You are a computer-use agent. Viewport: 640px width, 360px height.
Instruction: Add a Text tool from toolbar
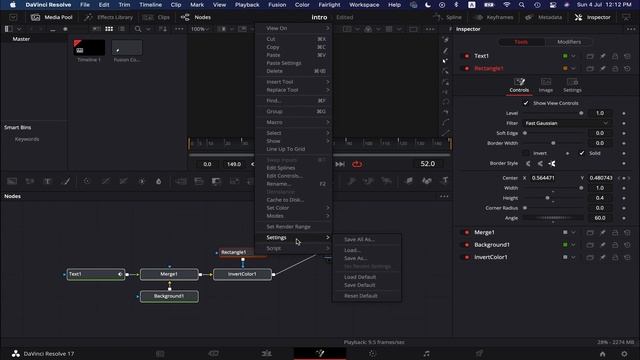[47, 181]
